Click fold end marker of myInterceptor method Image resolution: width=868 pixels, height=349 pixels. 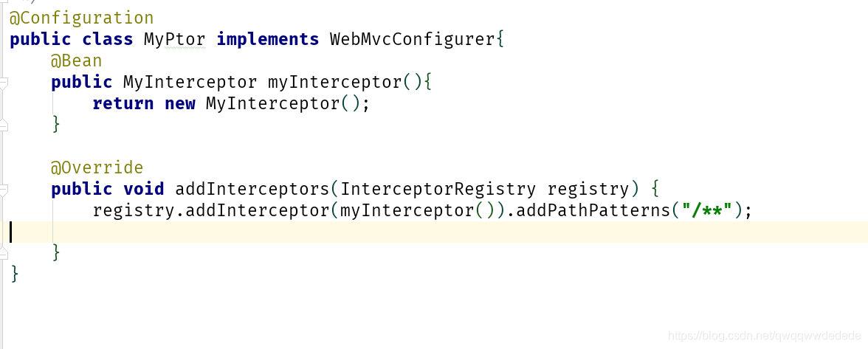3,125
